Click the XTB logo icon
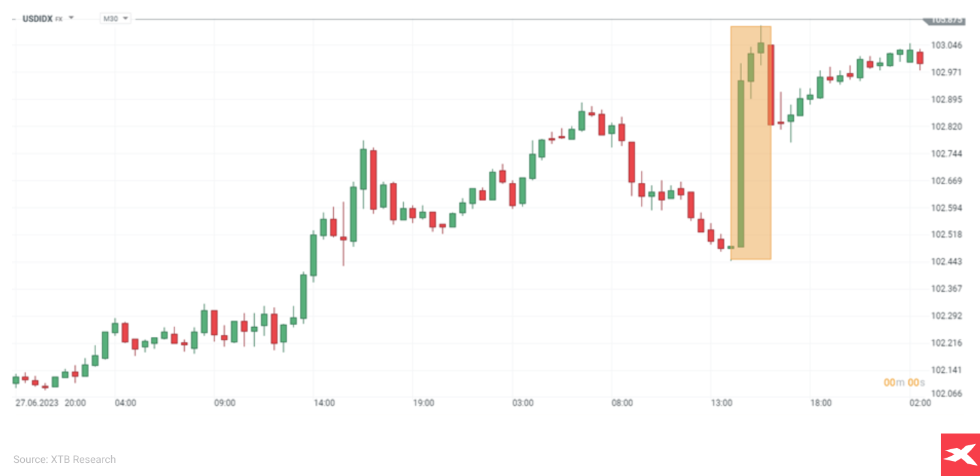This screenshot has height=476, width=980. (x=960, y=454)
